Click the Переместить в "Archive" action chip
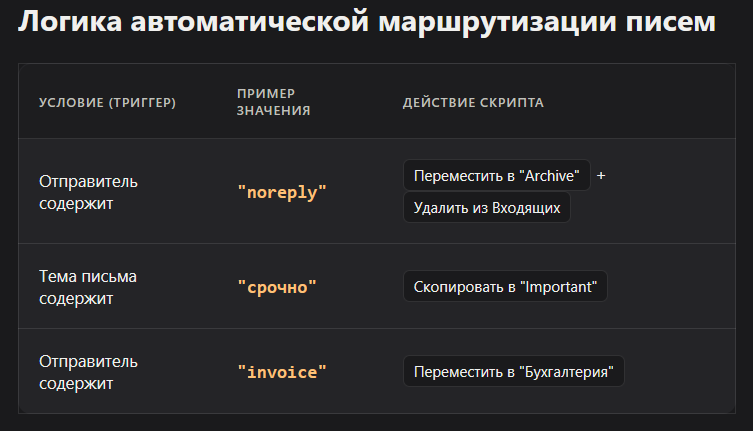 497,175
